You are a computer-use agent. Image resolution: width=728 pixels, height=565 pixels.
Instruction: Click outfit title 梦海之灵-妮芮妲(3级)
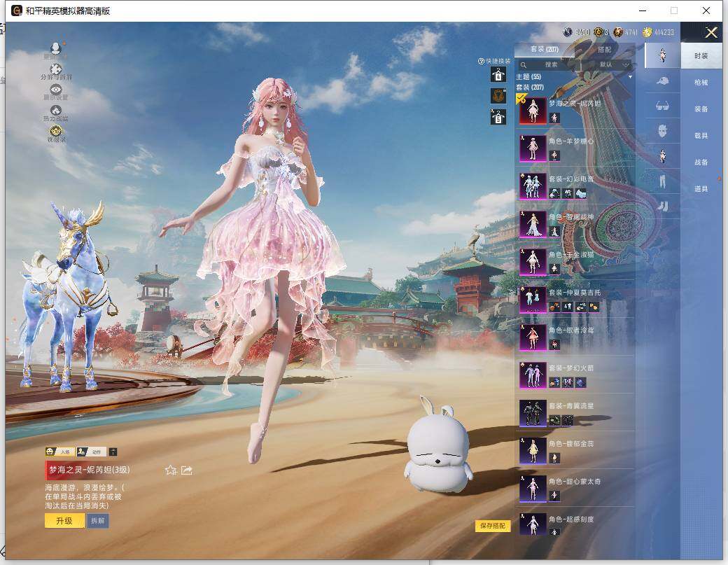89,470
